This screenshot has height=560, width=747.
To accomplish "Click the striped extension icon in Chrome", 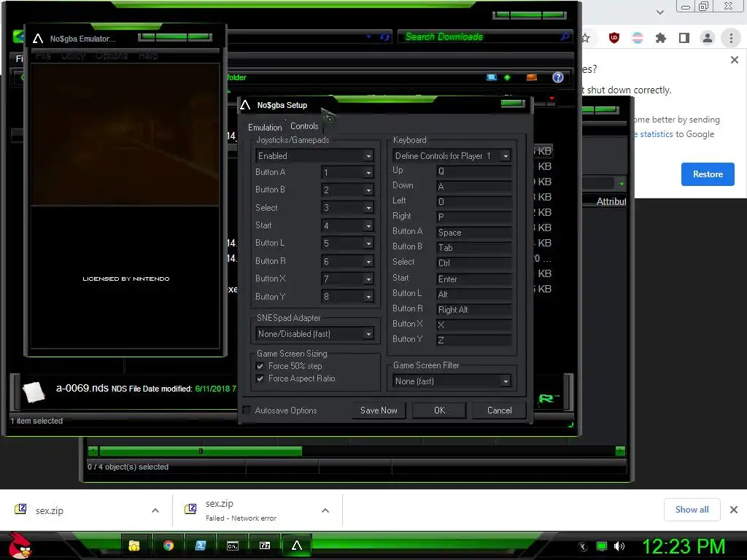I will point(638,38).
